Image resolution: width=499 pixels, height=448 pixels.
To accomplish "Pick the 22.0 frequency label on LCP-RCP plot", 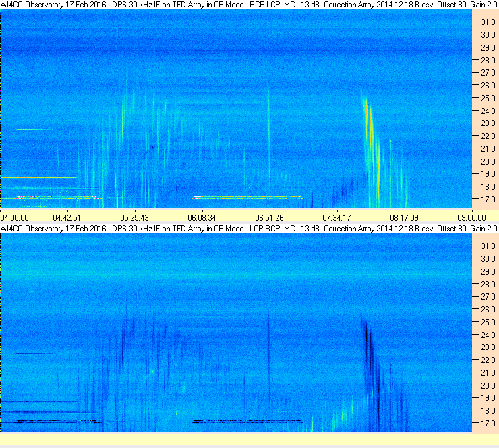I will point(488,360).
